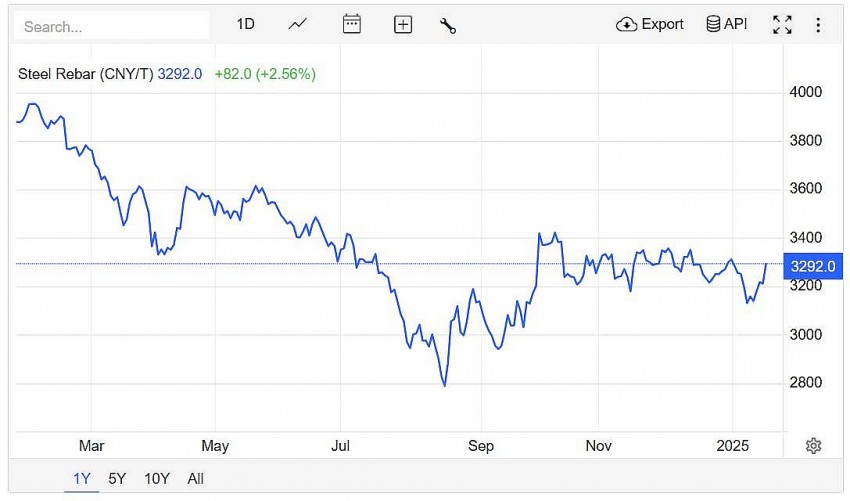Click the Export cloud download button
The image size is (850, 501).
point(650,24)
